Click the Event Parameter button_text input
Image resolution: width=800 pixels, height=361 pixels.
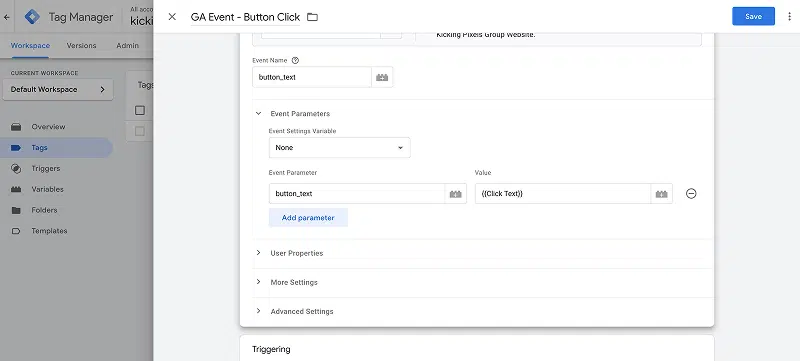pos(357,194)
